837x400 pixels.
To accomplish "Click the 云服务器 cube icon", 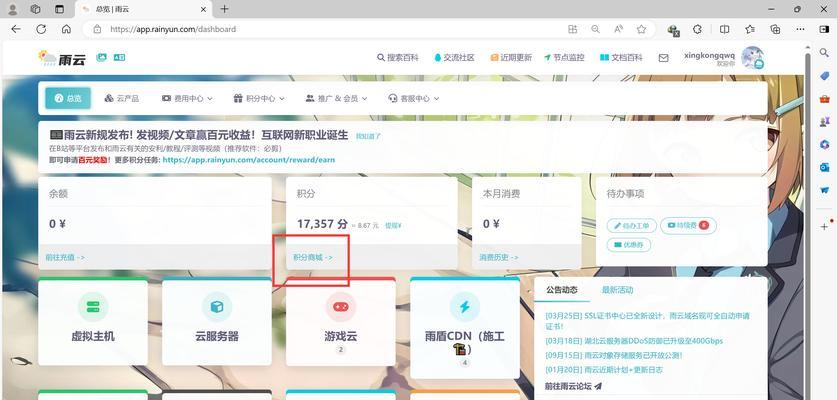I will [217, 307].
